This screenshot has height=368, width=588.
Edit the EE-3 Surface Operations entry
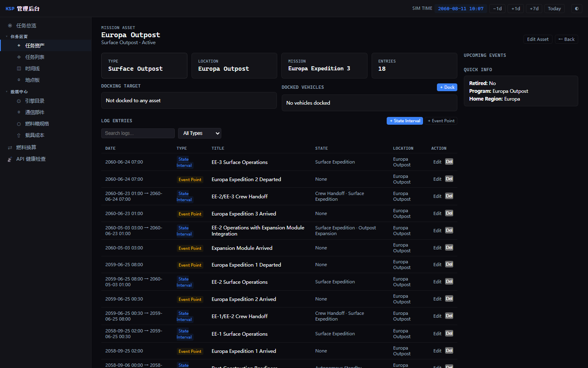coord(437,162)
